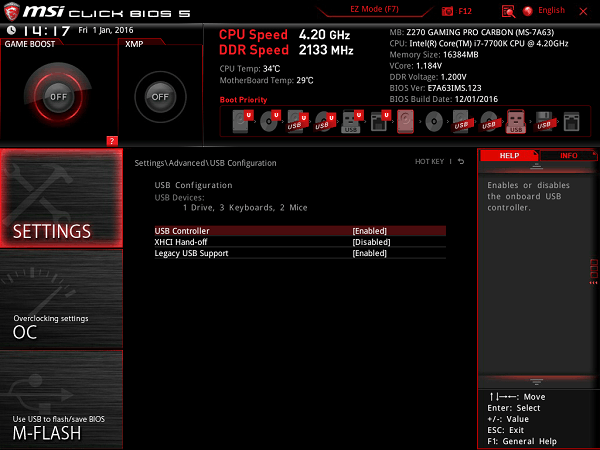Select the highlighted legacy USB key boot icon

click(x=516, y=121)
